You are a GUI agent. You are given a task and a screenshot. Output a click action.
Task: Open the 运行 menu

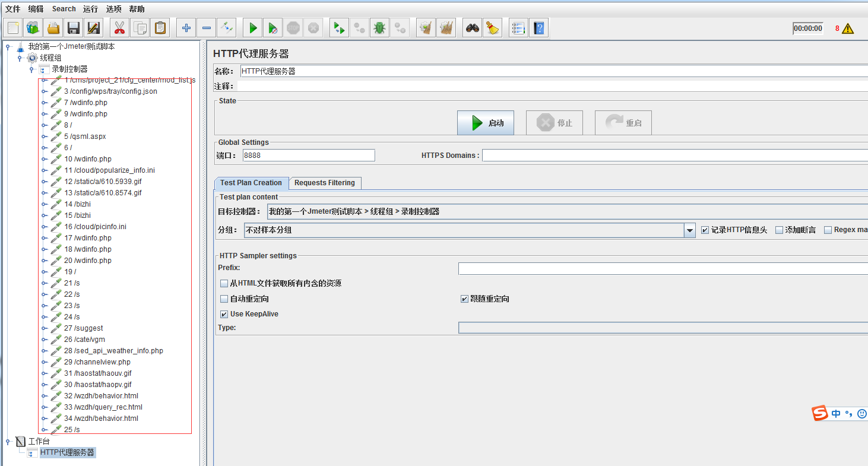pyautogui.click(x=90, y=9)
